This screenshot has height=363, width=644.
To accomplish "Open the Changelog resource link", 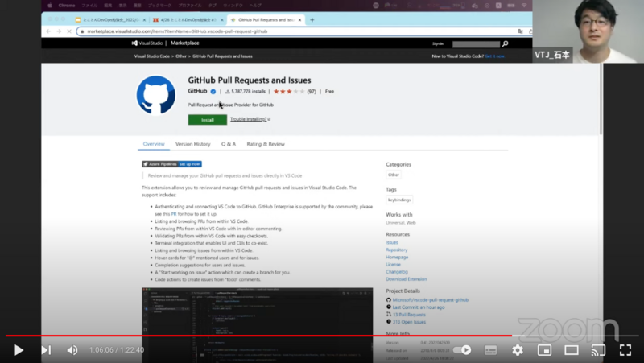I will click(x=397, y=272).
